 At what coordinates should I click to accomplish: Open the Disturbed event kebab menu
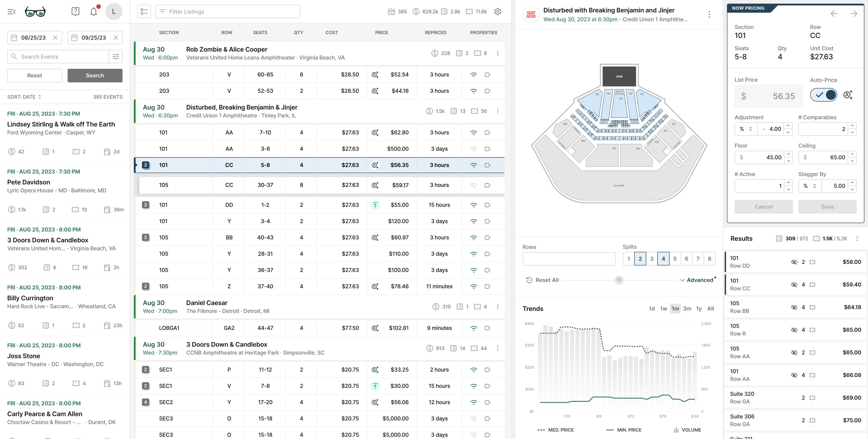[x=498, y=111]
